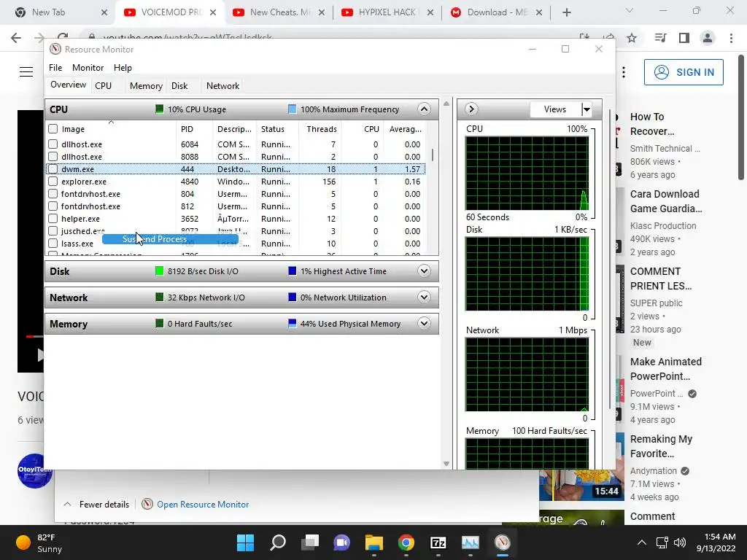Close the New Cheats YouTube tab
747x560 pixels.
(322, 13)
